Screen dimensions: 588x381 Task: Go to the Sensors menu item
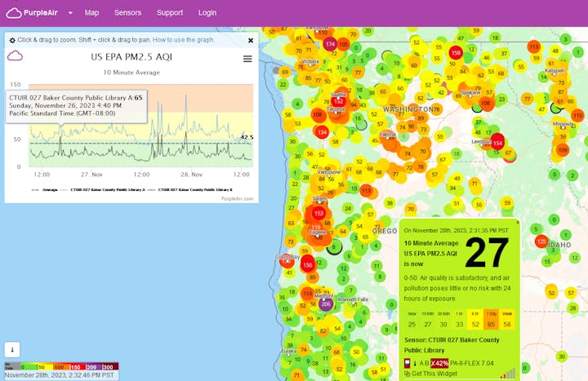click(x=127, y=13)
